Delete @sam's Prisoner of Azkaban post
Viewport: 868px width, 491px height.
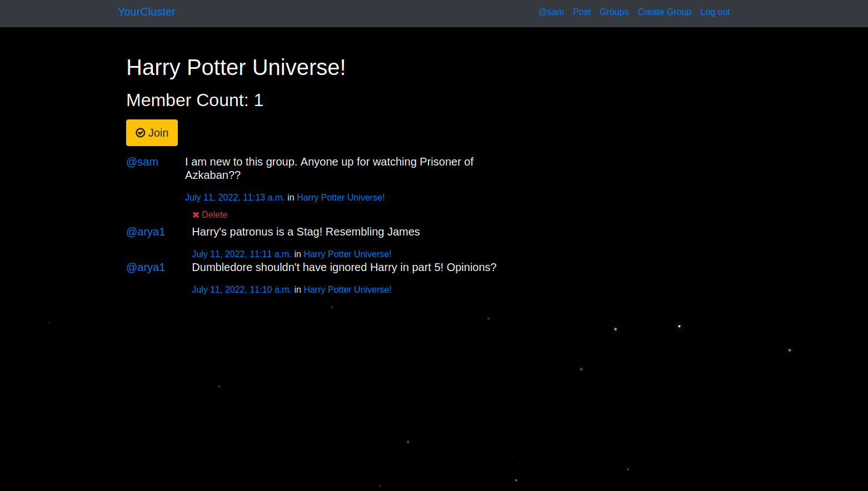214,214
